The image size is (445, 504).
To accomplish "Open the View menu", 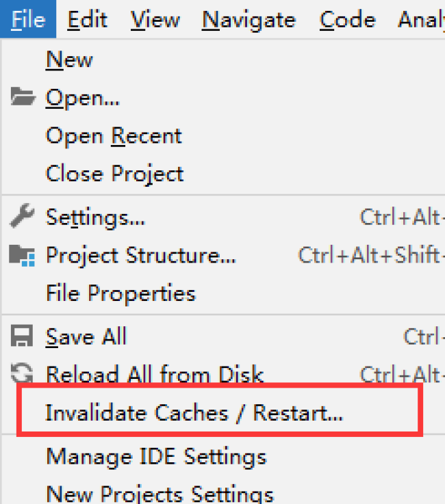I will point(155,20).
